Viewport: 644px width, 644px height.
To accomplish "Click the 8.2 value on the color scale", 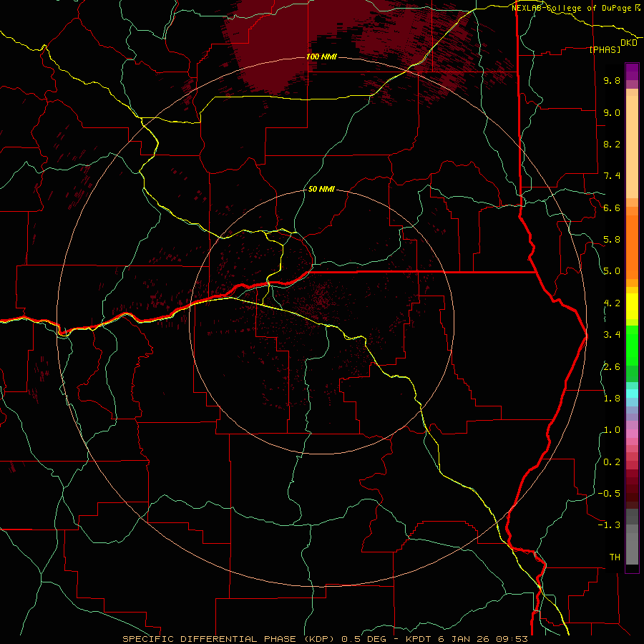I will [x=612, y=144].
